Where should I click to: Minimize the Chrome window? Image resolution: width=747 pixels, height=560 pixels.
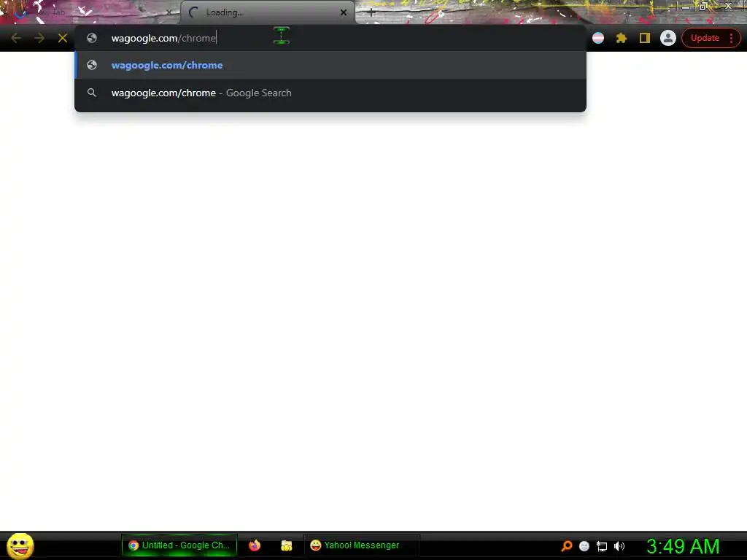coord(685,6)
